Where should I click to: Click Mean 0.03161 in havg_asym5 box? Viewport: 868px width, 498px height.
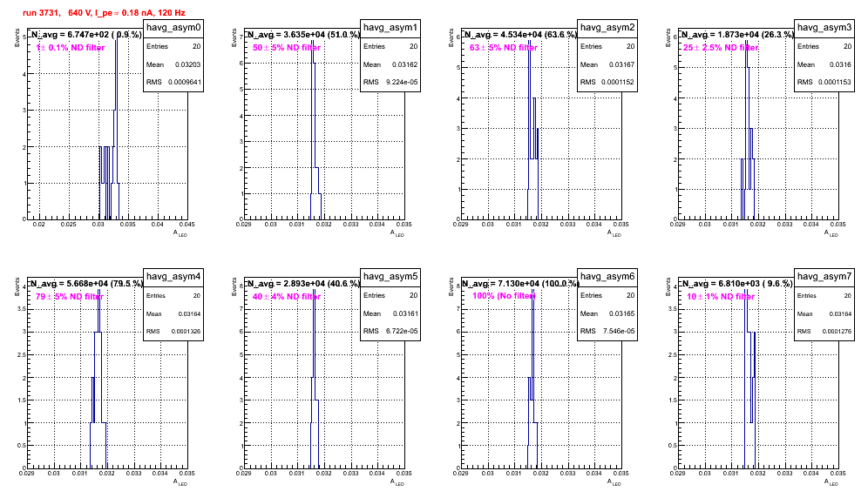tap(390, 313)
